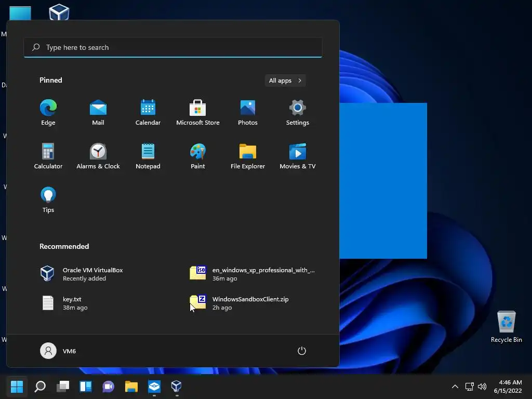Launch the Mail app

point(98,112)
